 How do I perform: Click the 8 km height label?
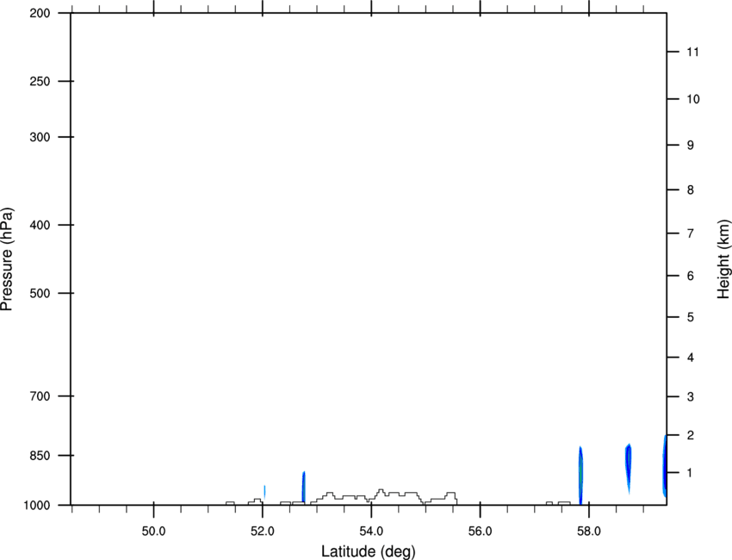[x=691, y=190]
